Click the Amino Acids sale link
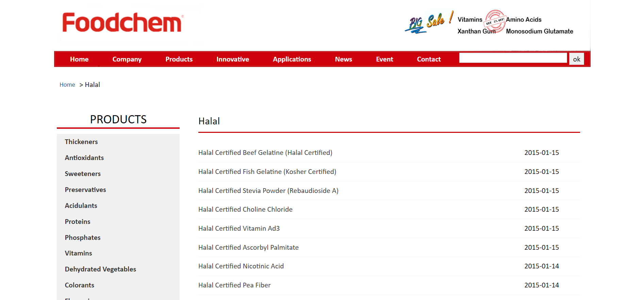Viewport: 644px width, 300px height. (524, 20)
